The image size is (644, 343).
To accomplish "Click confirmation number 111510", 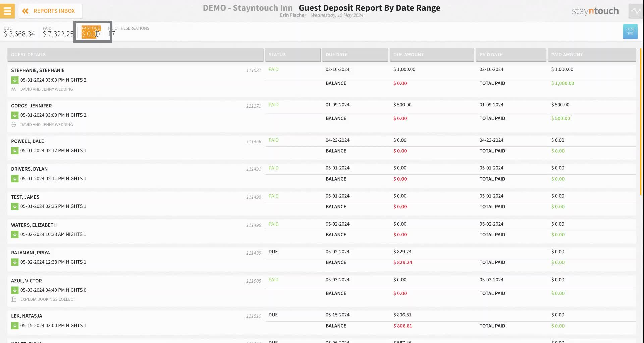I will click(x=254, y=316).
